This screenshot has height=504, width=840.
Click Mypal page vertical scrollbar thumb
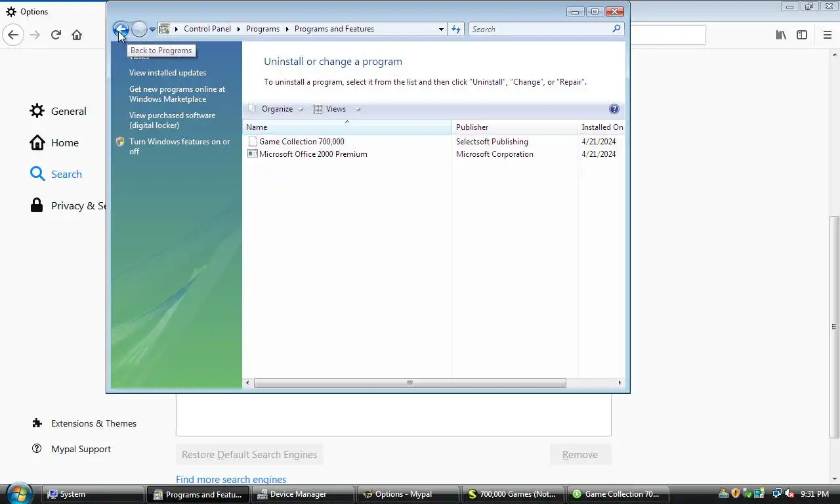tap(835, 327)
